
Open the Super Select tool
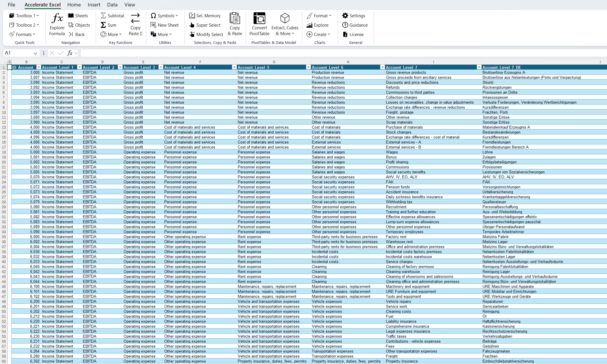coord(205,25)
